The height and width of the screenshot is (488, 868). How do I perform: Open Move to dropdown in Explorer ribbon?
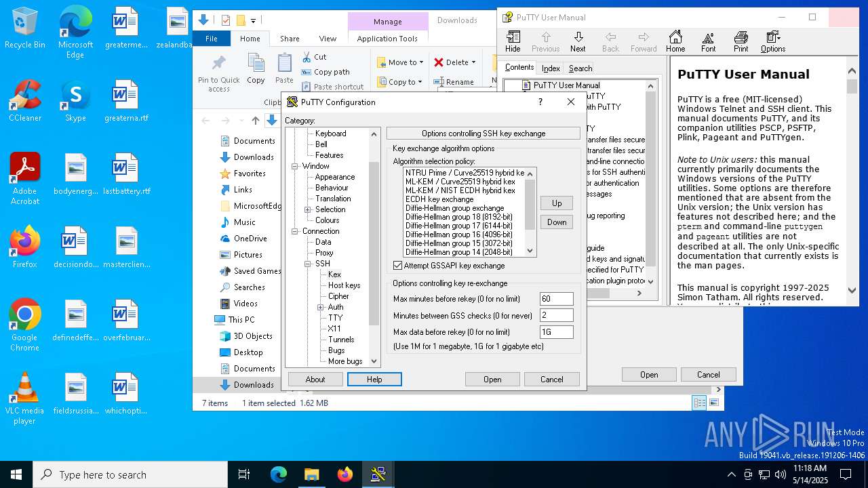400,62
